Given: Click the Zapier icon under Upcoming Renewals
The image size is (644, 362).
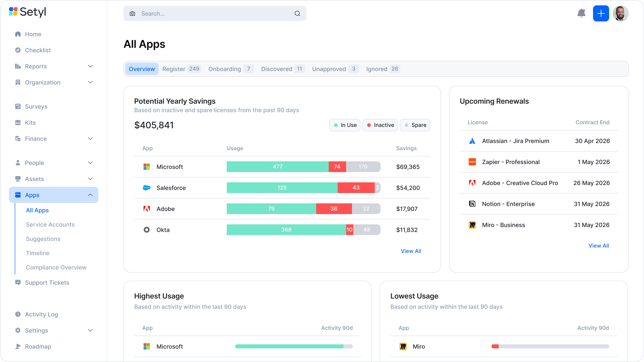Looking at the screenshot, I should (472, 162).
